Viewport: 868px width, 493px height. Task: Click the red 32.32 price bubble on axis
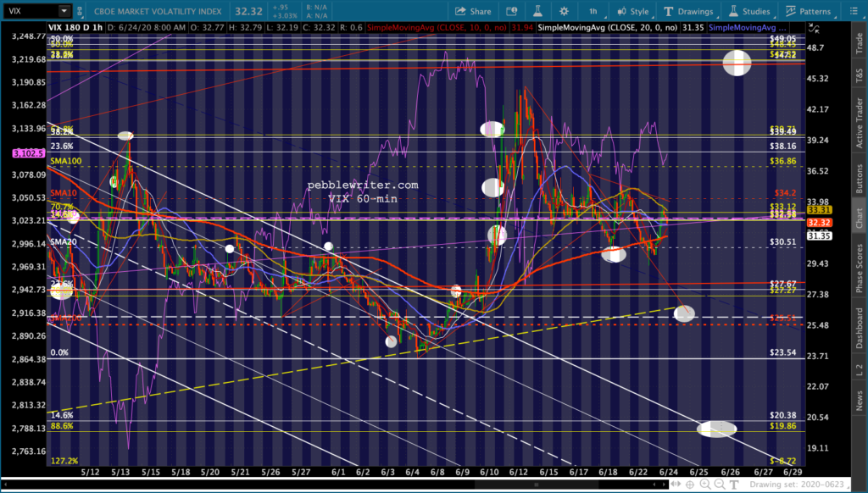coord(819,223)
